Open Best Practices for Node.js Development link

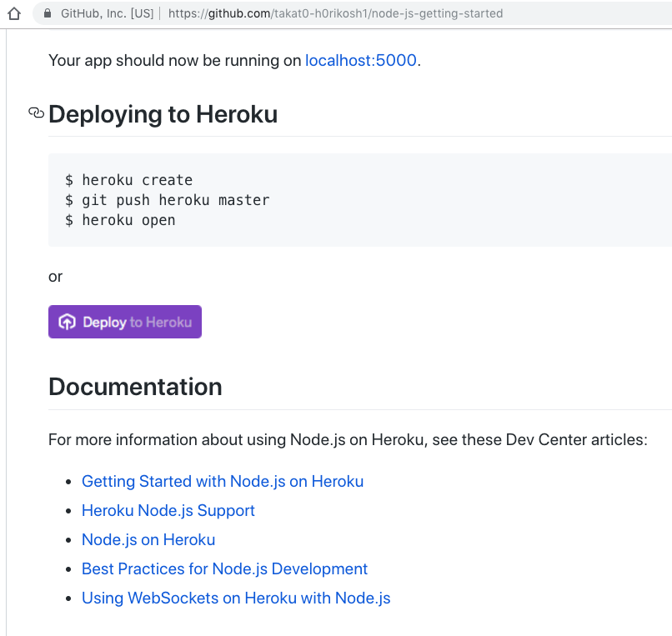(x=224, y=568)
